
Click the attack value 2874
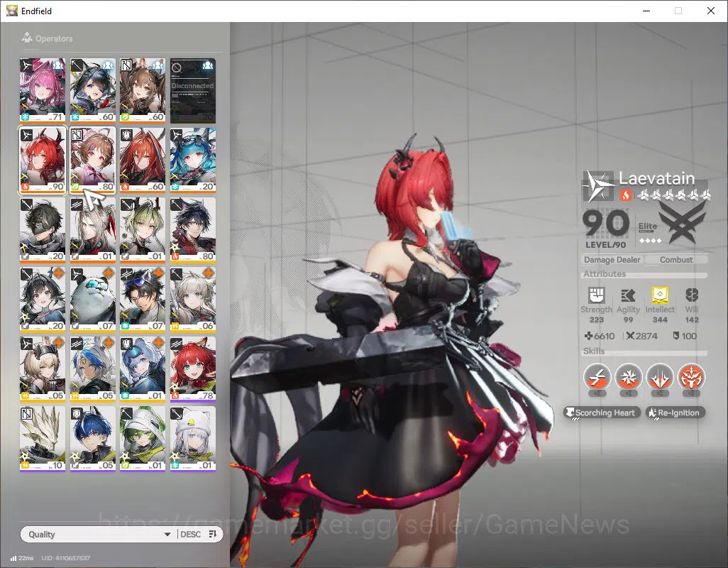pyautogui.click(x=646, y=336)
